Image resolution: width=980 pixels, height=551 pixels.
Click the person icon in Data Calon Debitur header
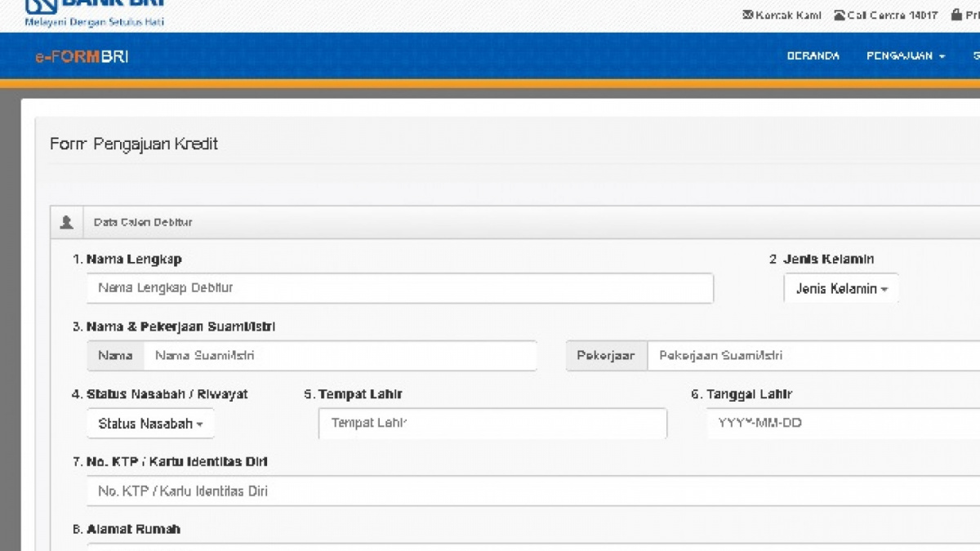(67, 222)
